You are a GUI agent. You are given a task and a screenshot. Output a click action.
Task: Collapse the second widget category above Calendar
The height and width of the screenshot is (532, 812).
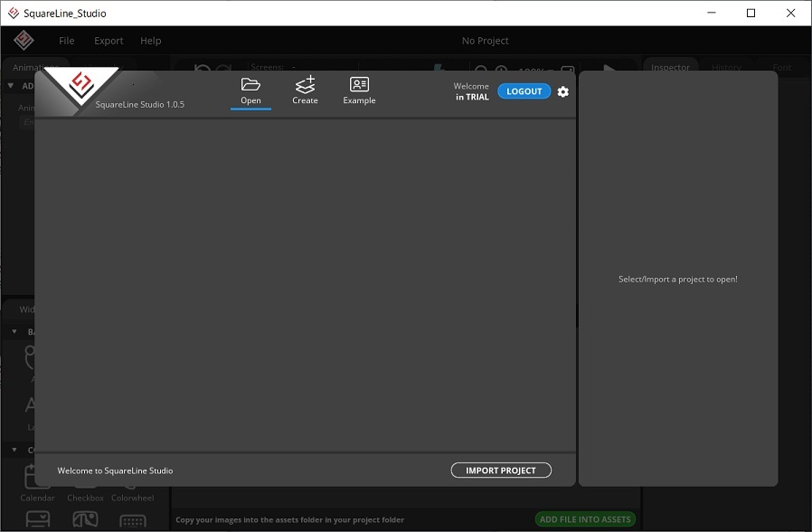pos(14,450)
